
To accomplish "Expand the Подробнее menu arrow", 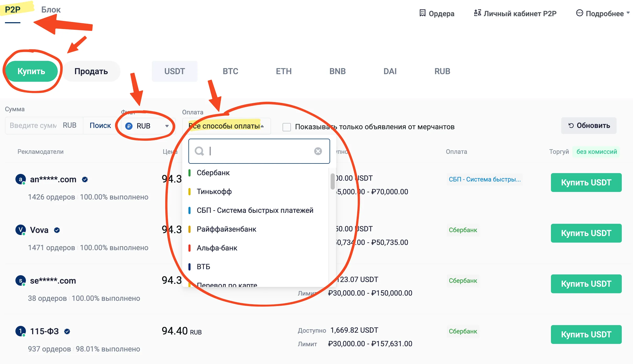I will point(628,13).
